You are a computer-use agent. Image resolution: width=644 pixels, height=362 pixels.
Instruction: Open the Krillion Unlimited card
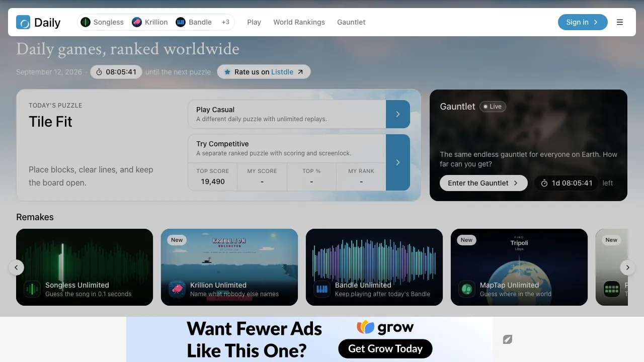coord(229,267)
